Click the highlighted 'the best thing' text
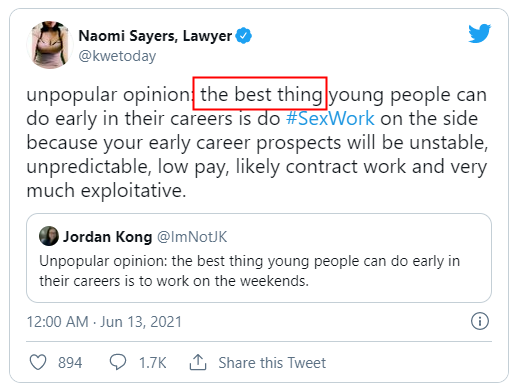Screen dimensions: 514x391 tap(260, 93)
